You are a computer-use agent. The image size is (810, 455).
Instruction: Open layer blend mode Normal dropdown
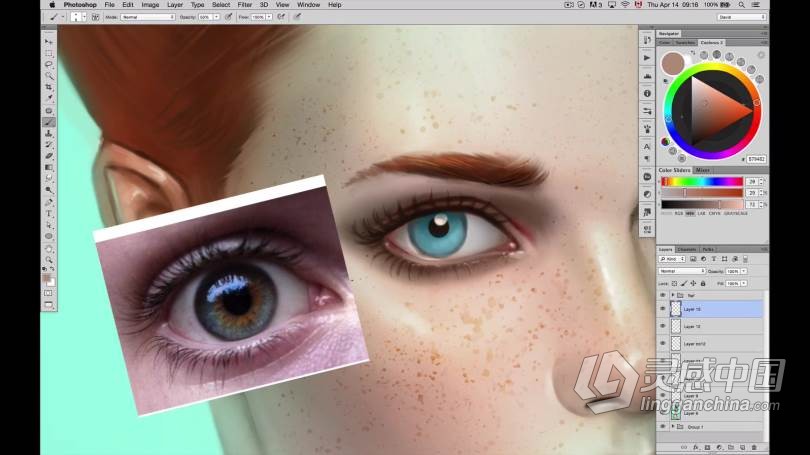click(x=682, y=271)
